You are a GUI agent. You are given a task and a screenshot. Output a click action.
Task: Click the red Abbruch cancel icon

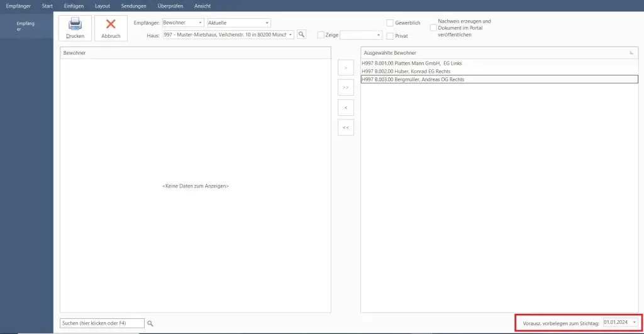point(111,25)
